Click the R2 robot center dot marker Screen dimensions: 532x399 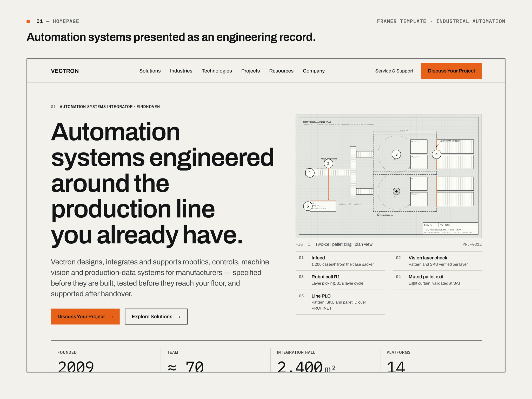pos(396,191)
